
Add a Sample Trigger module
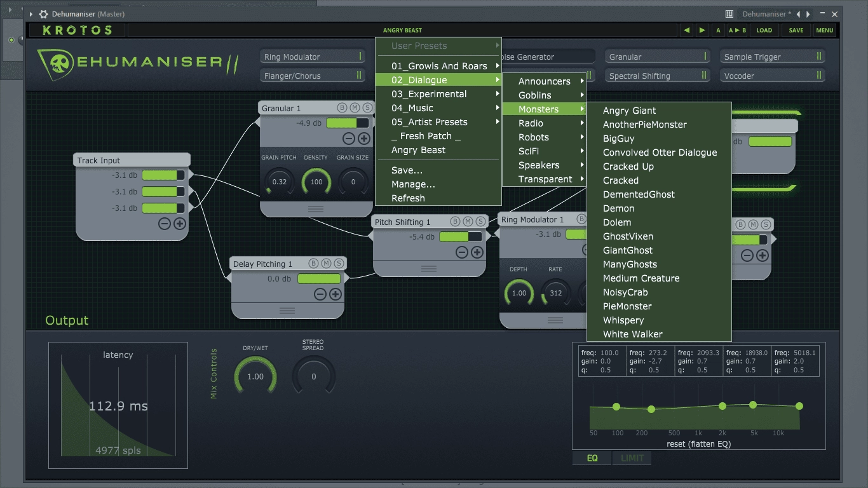point(772,57)
